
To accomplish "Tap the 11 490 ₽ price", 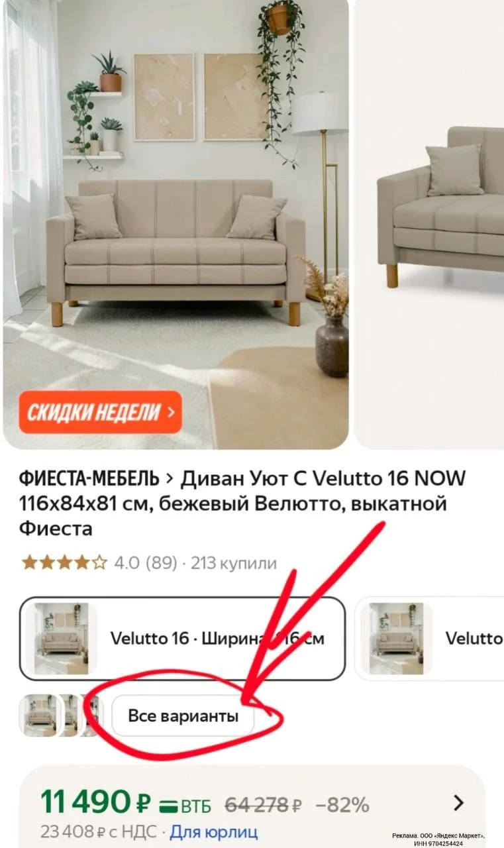I will [x=97, y=804].
